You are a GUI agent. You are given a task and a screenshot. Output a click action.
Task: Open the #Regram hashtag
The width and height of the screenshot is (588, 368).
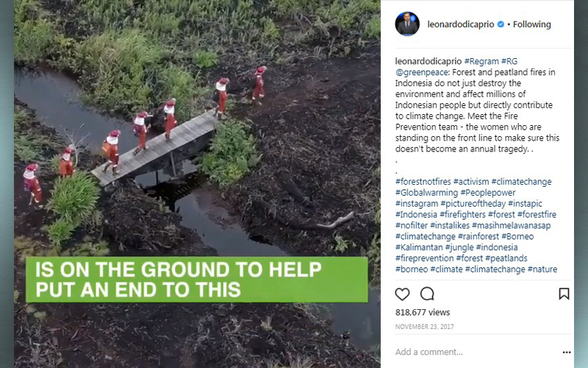pos(481,61)
